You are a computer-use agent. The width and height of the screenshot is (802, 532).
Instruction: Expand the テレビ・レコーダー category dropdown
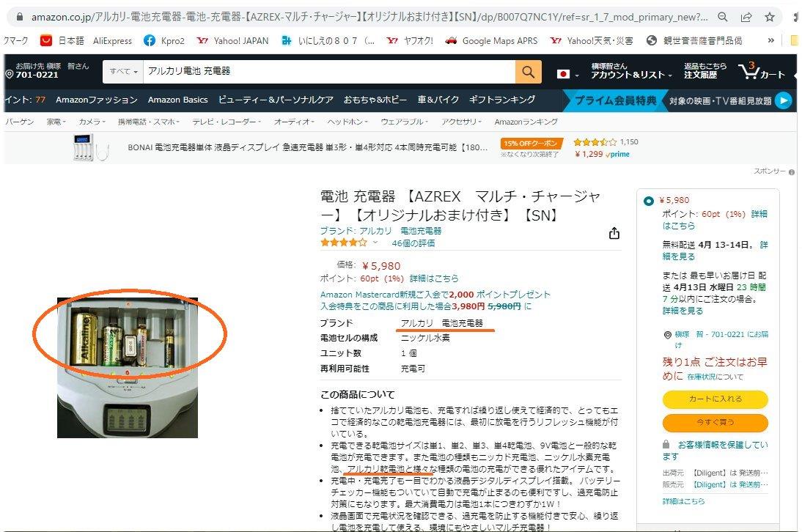(227, 122)
